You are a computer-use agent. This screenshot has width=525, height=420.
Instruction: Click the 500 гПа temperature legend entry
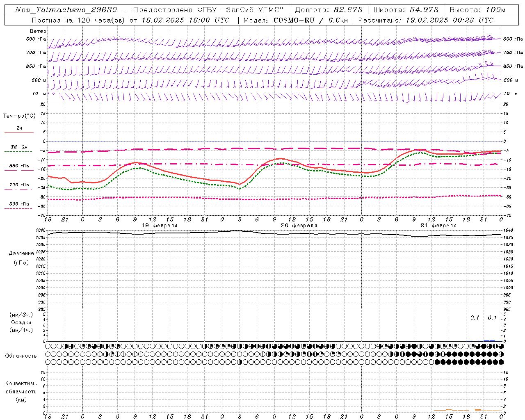tap(19, 203)
